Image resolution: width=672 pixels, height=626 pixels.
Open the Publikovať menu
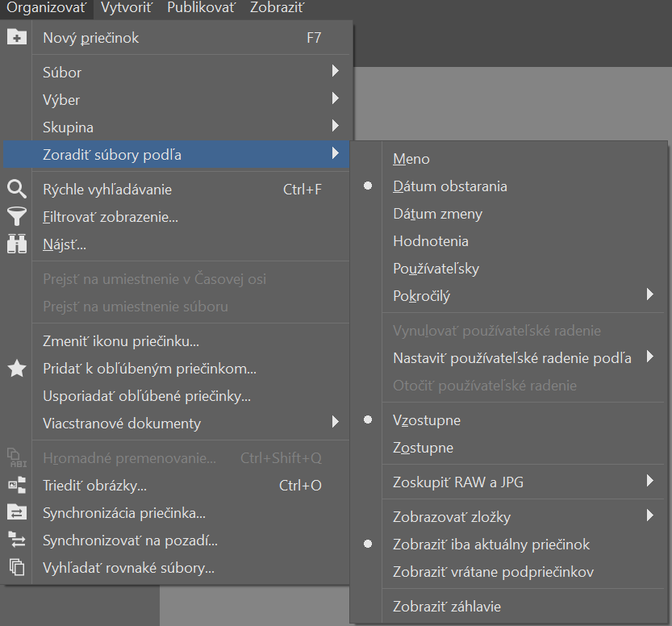[x=201, y=8]
